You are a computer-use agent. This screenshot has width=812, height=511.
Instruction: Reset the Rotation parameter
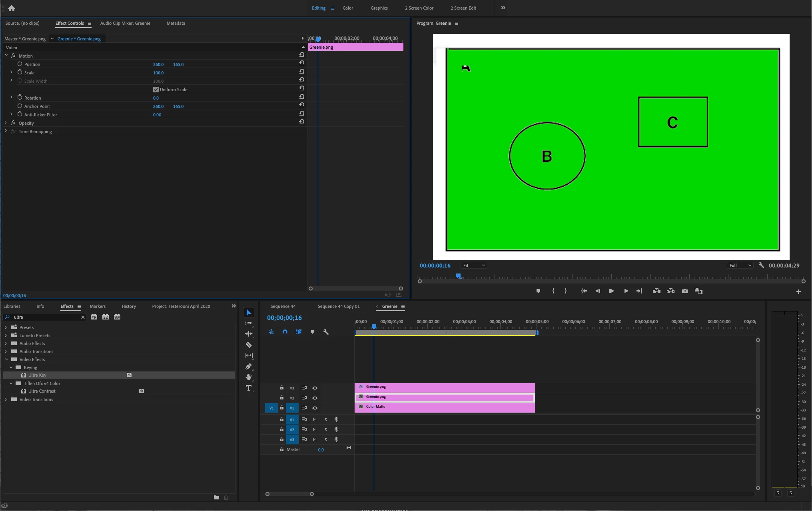(x=302, y=96)
